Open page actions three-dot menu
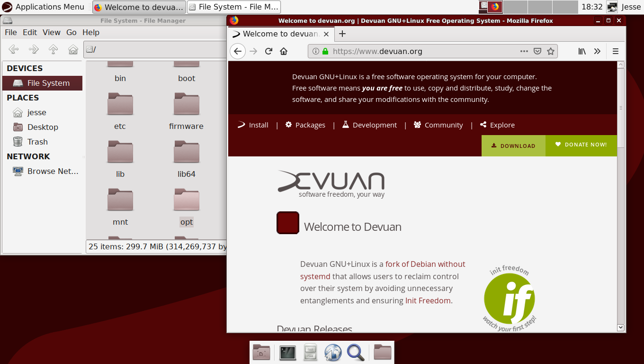Viewport: 644px width, 364px height. 524,51
